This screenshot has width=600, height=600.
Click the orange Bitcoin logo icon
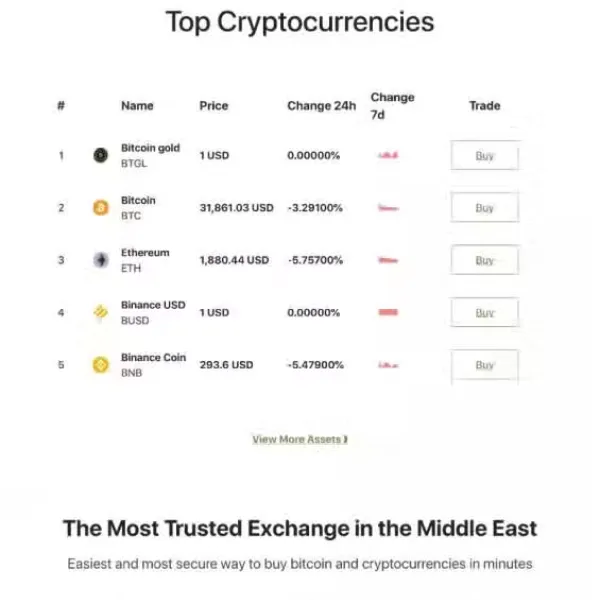point(101,208)
